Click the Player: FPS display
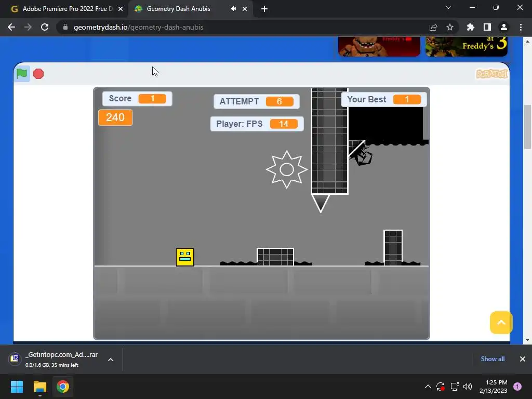Viewport: 532px width, 399px height. 257,124
